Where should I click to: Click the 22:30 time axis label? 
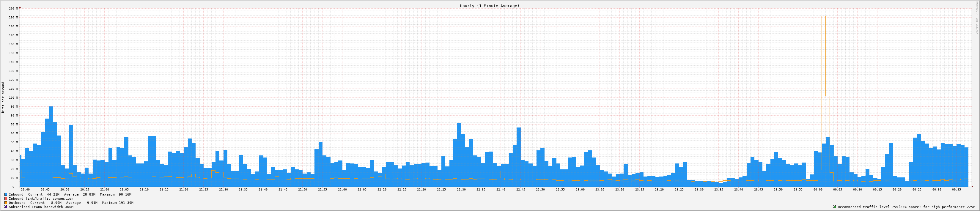(x=461, y=189)
